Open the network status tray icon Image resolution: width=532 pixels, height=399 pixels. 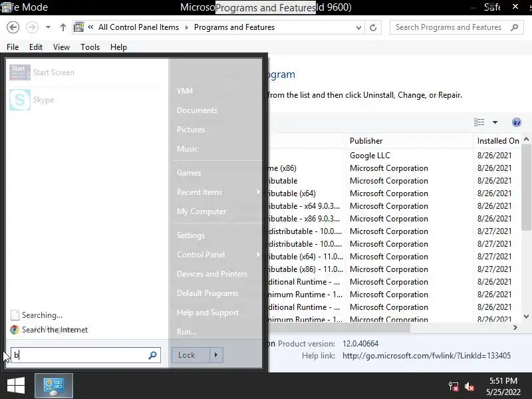454,386
